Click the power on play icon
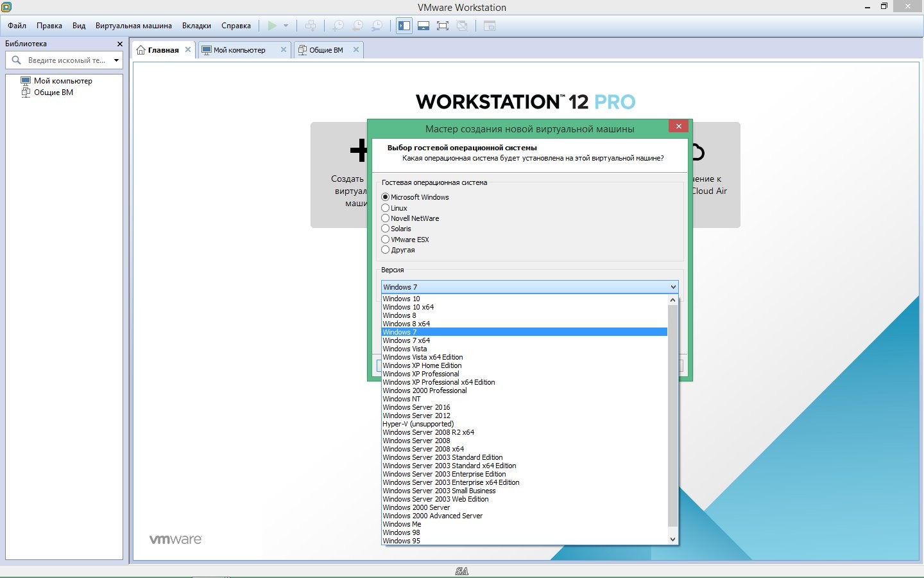This screenshot has height=578, width=924. click(x=272, y=26)
